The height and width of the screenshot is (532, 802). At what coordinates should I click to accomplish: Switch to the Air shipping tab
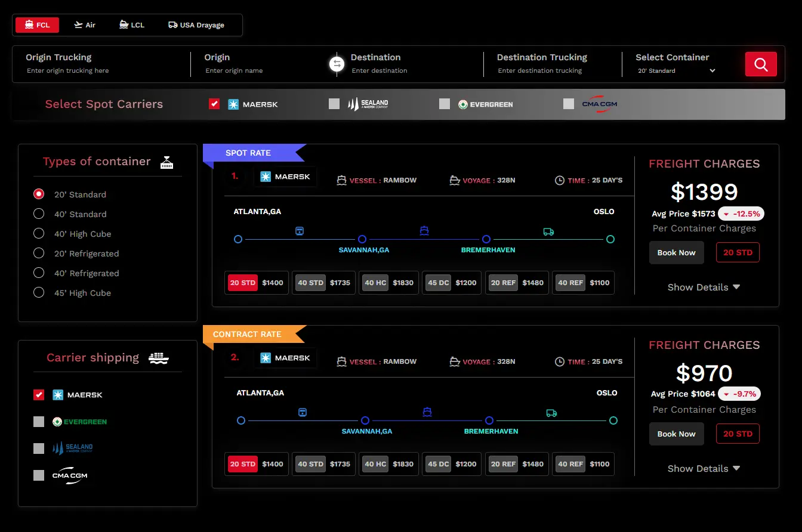tap(84, 24)
